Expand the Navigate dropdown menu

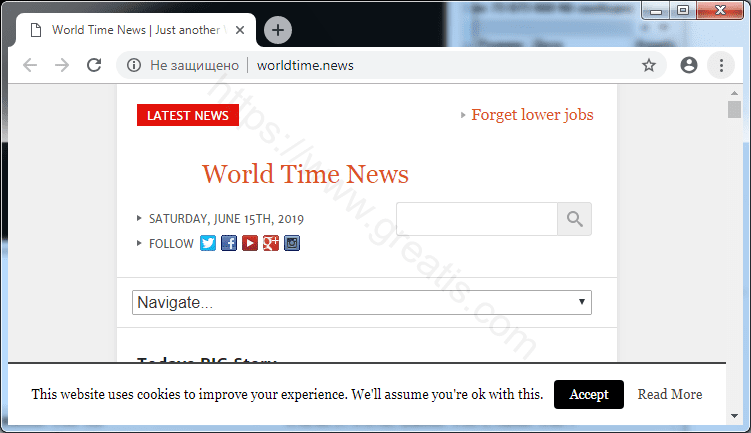pyautogui.click(x=361, y=302)
